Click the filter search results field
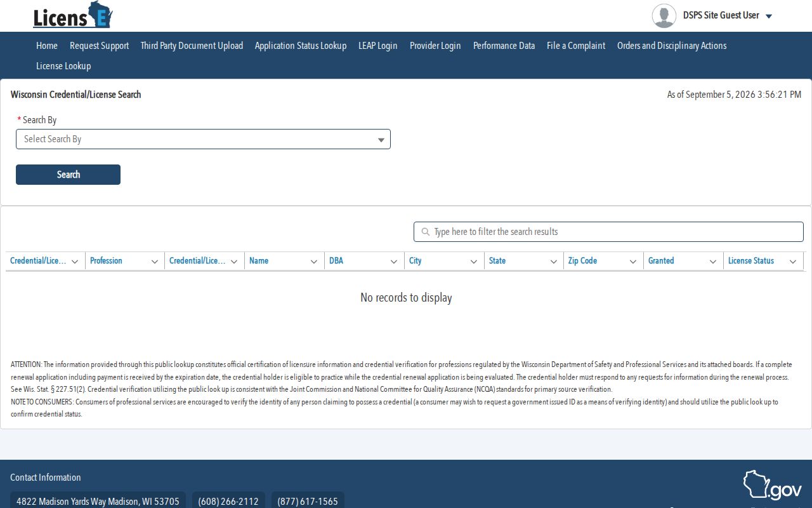The image size is (812, 508). coord(608,232)
